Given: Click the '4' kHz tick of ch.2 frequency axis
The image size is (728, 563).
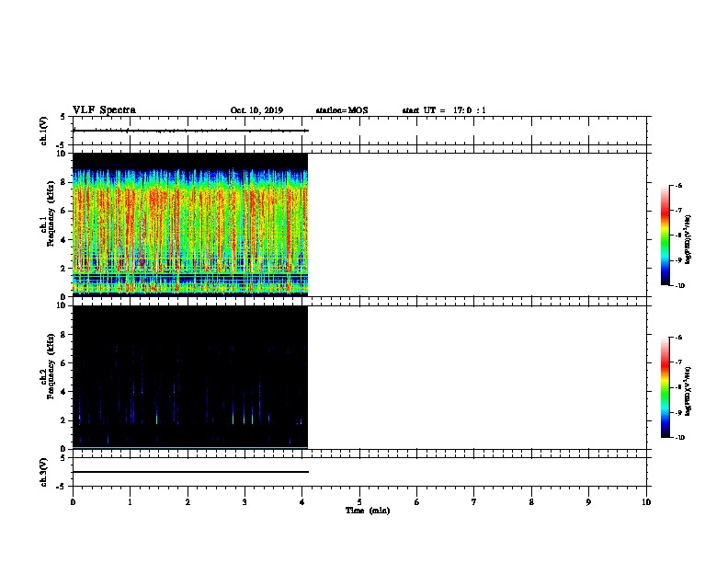Looking at the screenshot, I should click(63, 392).
